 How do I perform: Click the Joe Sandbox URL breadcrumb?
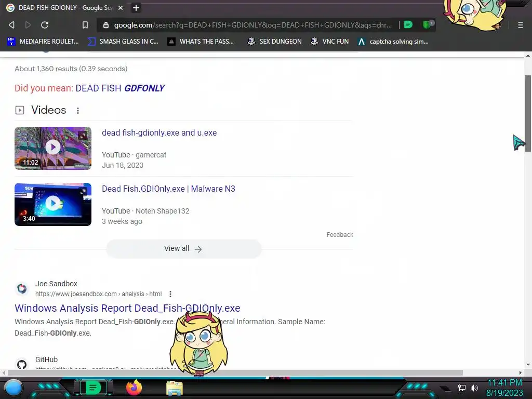point(98,294)
